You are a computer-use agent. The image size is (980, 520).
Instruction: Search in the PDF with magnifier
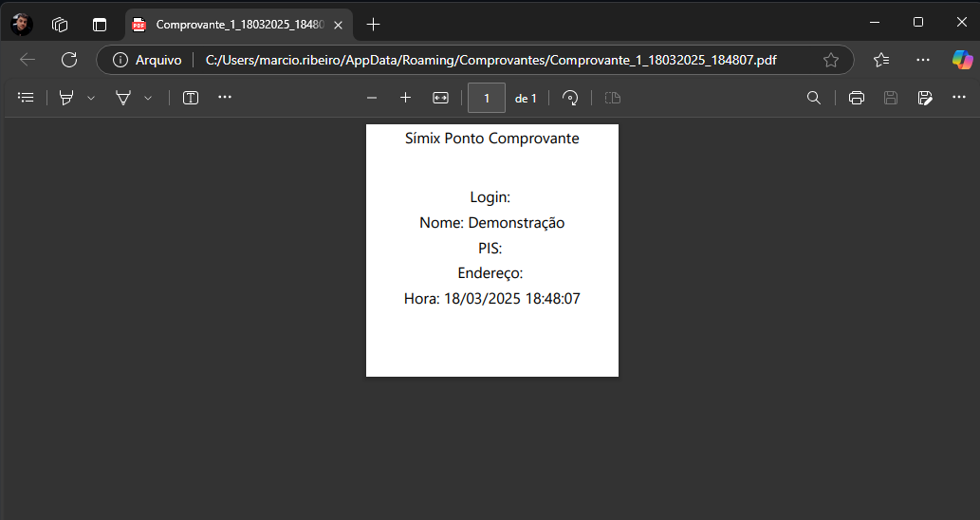click(814, 98)
